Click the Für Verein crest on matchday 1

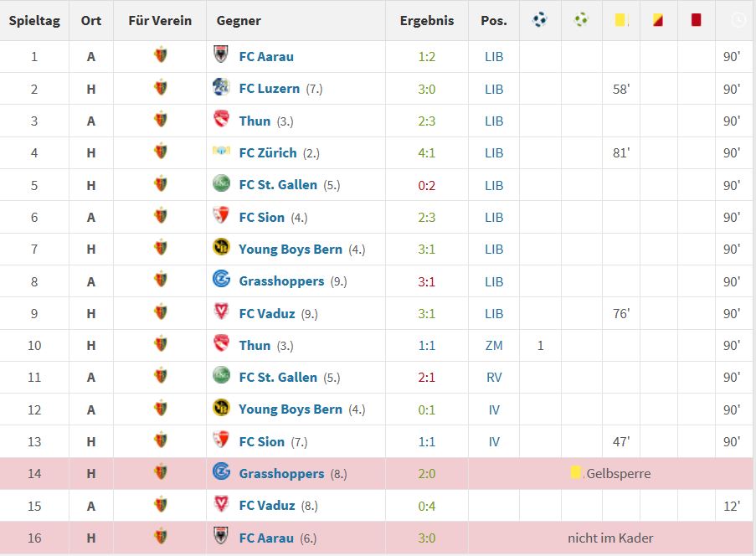tap(161, 56)
